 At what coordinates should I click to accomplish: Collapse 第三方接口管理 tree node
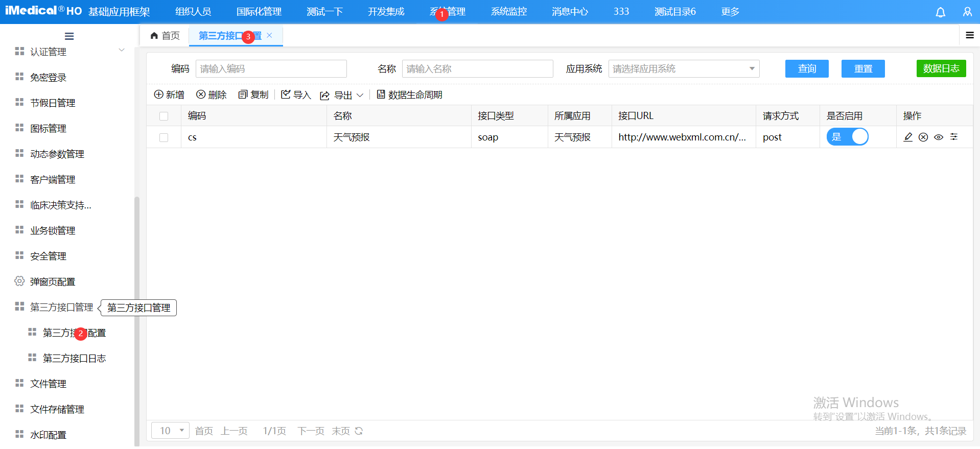61,307
